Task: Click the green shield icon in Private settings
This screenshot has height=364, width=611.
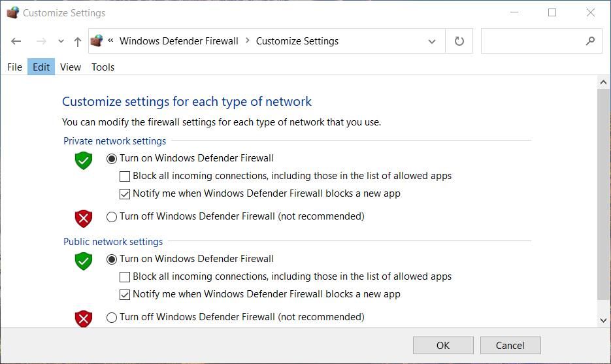Action: coord(84,161)
